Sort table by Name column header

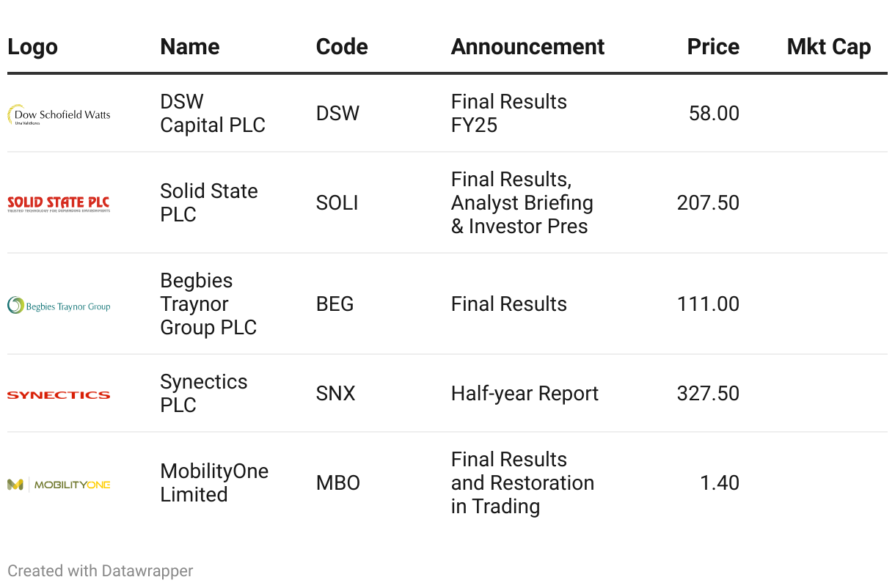point(189,47)
